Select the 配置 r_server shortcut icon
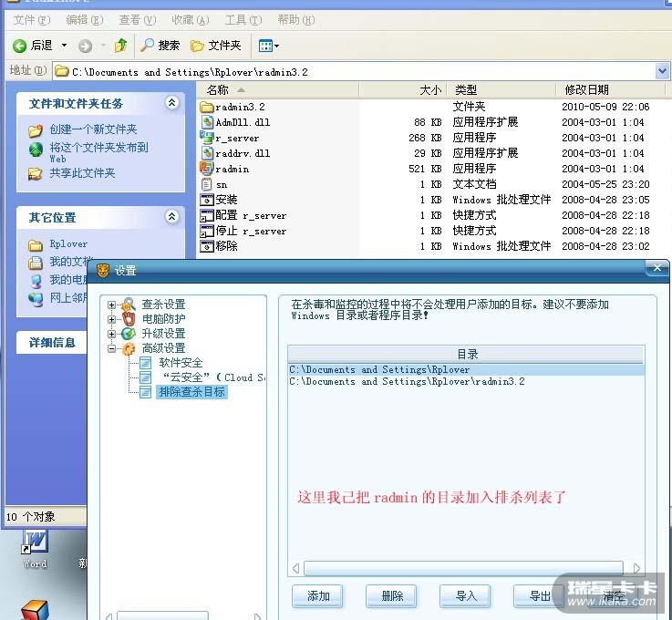This screenshot has width=672, height=620. click(x=207, y=215)
